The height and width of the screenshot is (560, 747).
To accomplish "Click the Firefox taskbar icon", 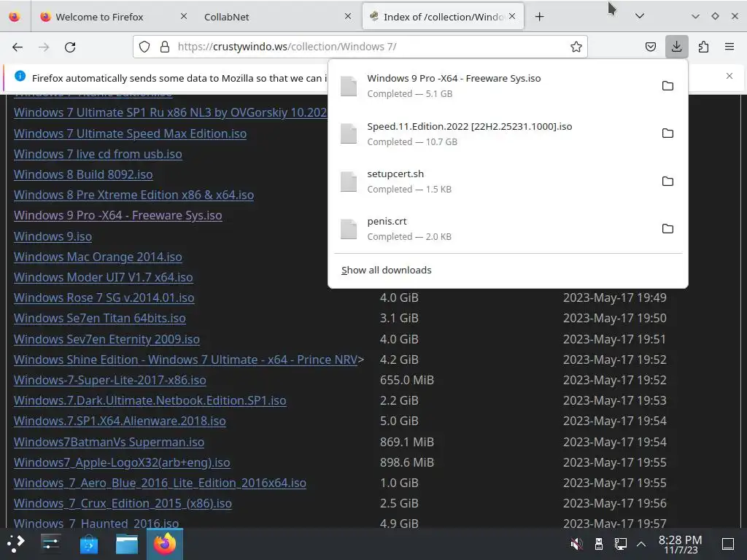I will coord(164,543).
